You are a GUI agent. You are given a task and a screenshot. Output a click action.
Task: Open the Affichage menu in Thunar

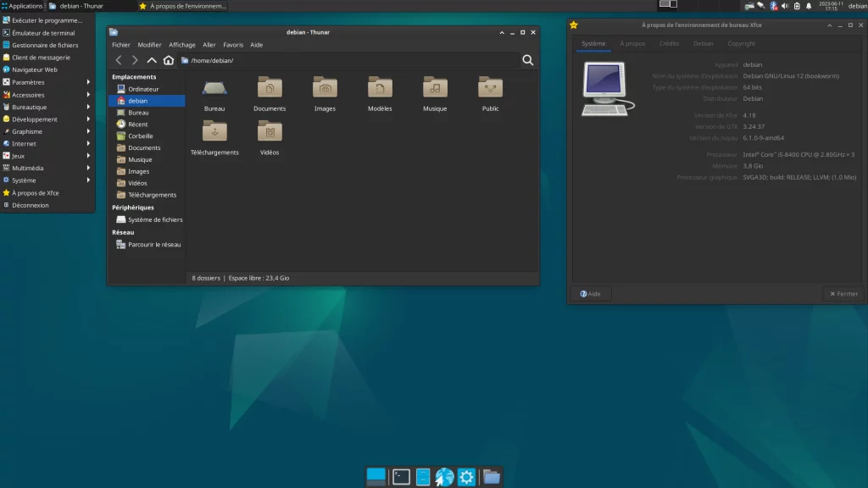tap(181, 45)
